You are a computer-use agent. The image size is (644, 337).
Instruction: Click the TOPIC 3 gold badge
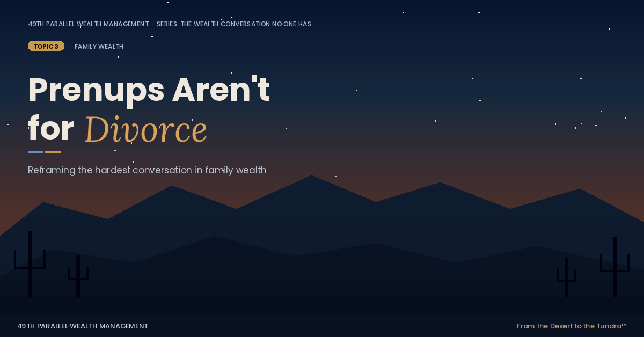point(46,46)
